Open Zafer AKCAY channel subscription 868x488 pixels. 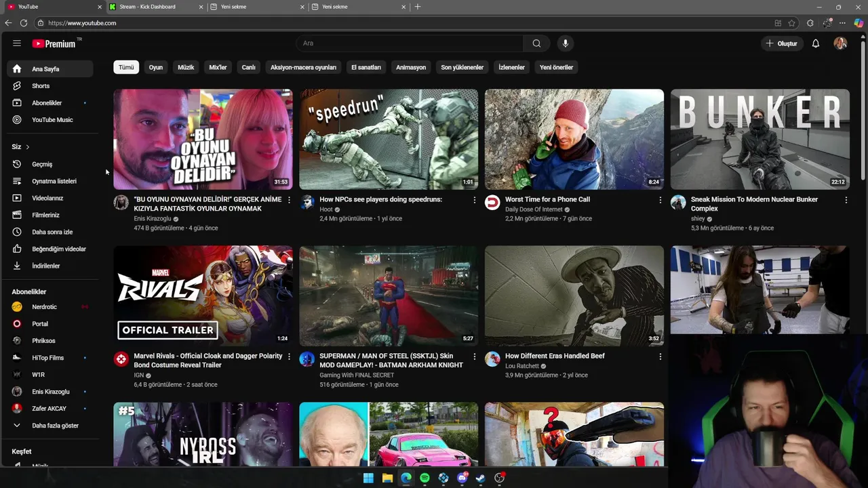50,409
